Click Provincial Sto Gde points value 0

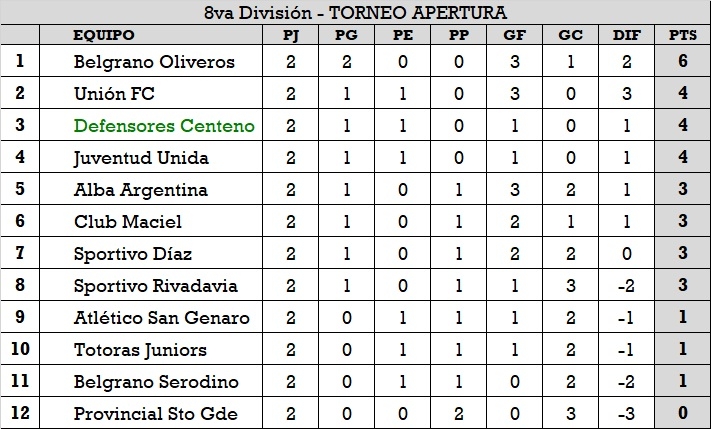(x=682, y=413)
